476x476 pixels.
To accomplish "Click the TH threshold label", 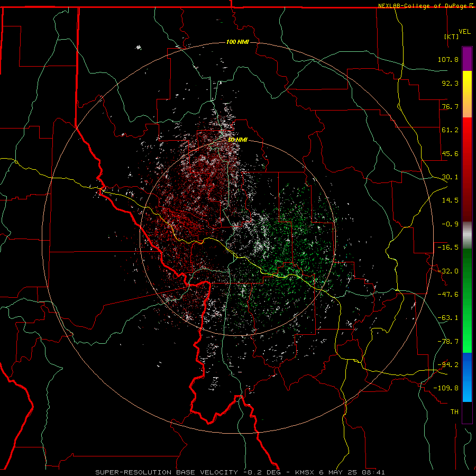I will pyautogui.click(x=454, y=412).
